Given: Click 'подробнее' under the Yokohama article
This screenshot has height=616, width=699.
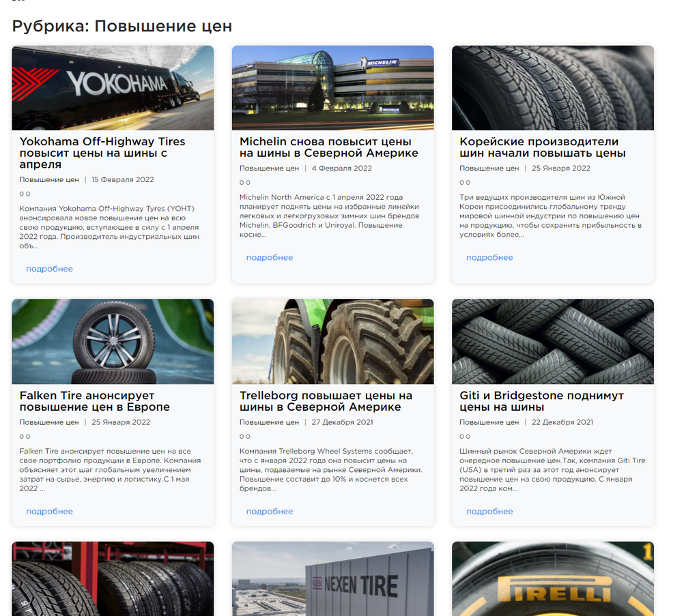Looking at the screenshot, I should [49, 269].
